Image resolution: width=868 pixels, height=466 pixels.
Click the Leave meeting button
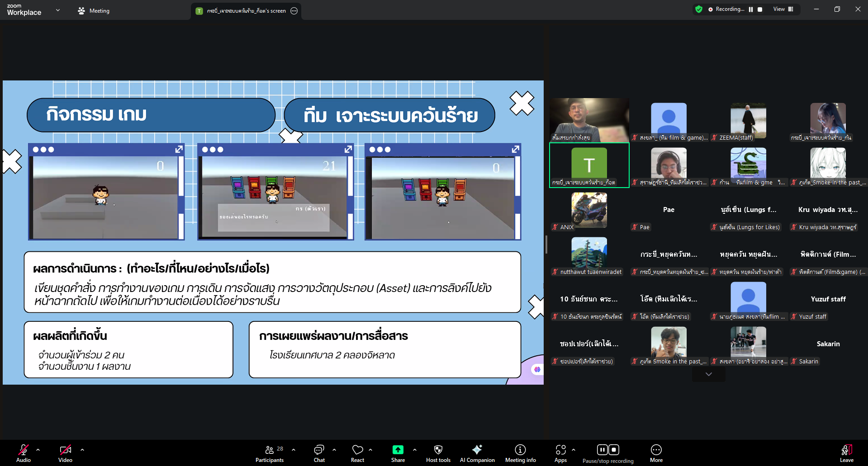pyautogui.click(x=846, y=453)
